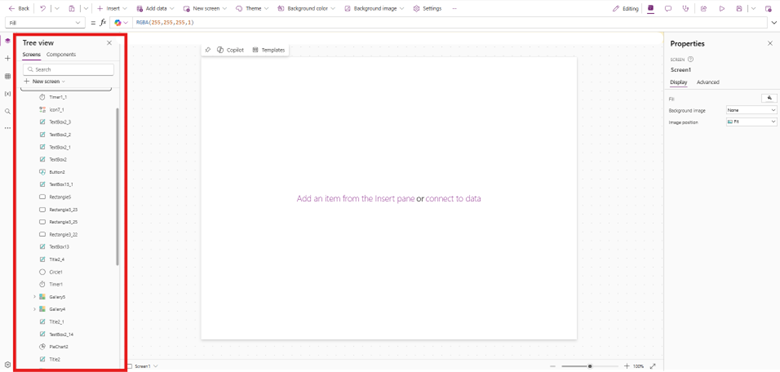
Task: Open the Variables icon in left rail
Action: (x=7, y=93)
